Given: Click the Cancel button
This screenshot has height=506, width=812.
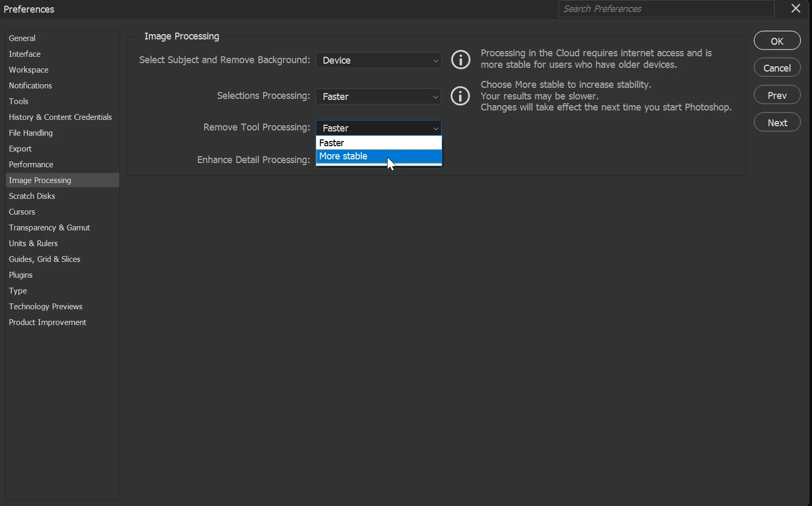Looking at the screenshot, I should [x=777, y=68].
